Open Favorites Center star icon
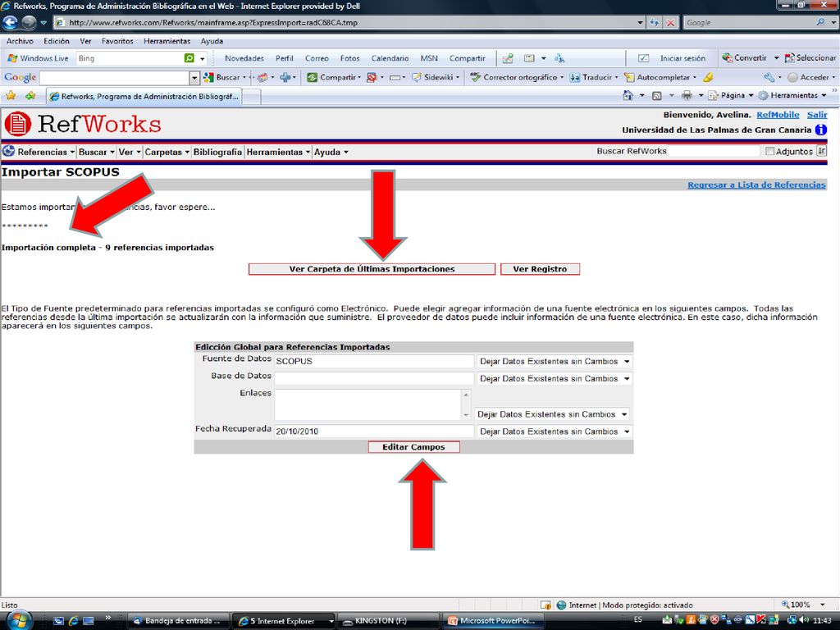 point(10,96)
